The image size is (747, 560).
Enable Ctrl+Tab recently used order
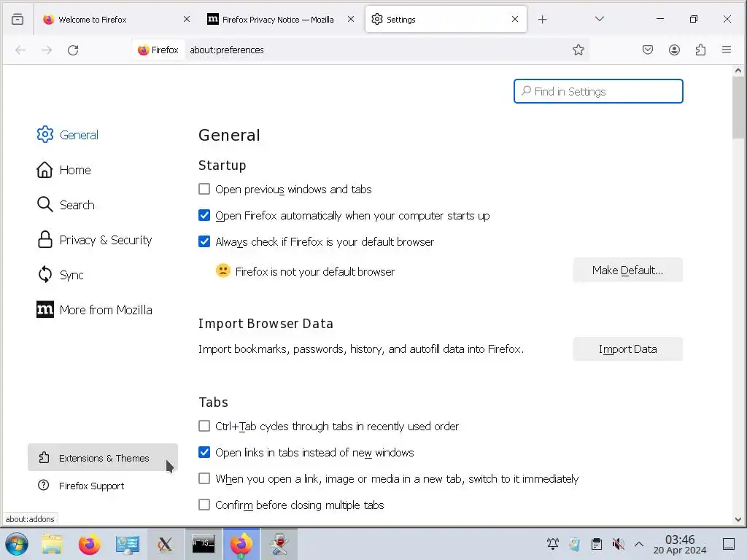(x=204, y=426)
